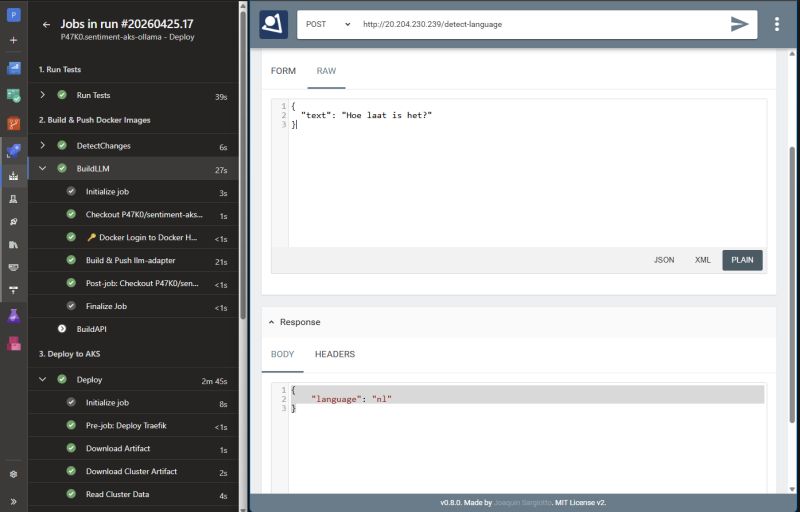Open the 'Build & Push llm-adapter' step
Screen dimensions: 800x512
coord(133,260)
